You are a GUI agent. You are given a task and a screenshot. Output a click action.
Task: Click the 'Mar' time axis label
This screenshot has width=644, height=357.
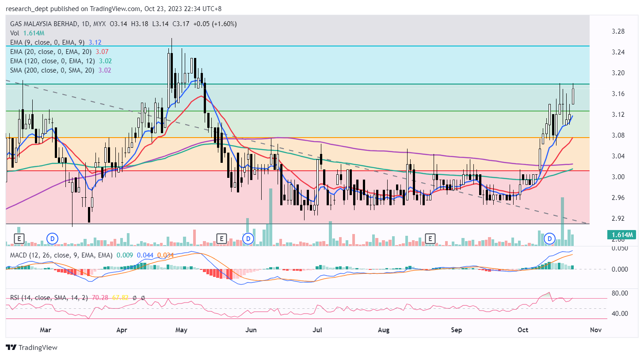tap(46, 330)
